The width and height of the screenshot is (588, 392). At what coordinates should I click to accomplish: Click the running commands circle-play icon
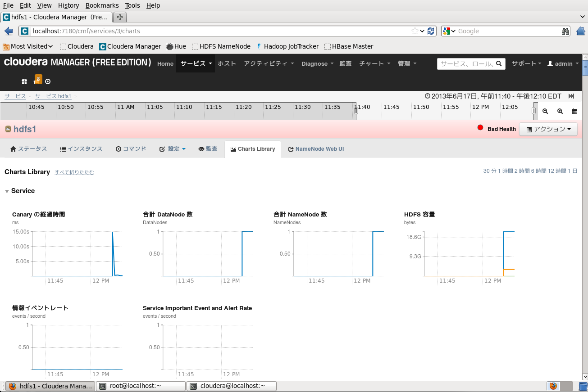point(48,81)
